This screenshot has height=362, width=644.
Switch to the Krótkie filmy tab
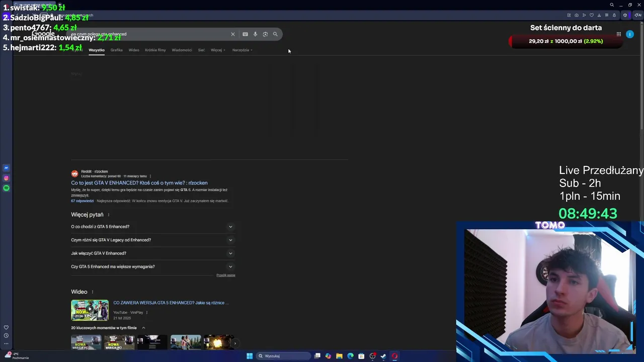(x=155, y=50)
